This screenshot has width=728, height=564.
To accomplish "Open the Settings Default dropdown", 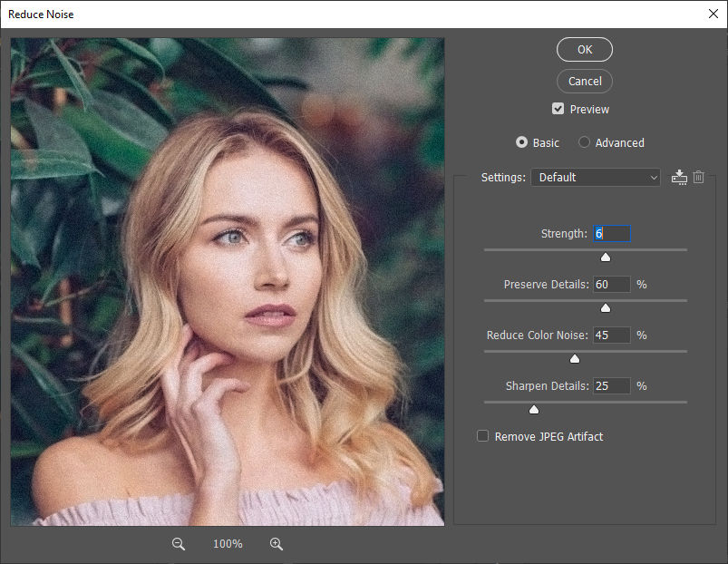I will (x=596, y=178).
